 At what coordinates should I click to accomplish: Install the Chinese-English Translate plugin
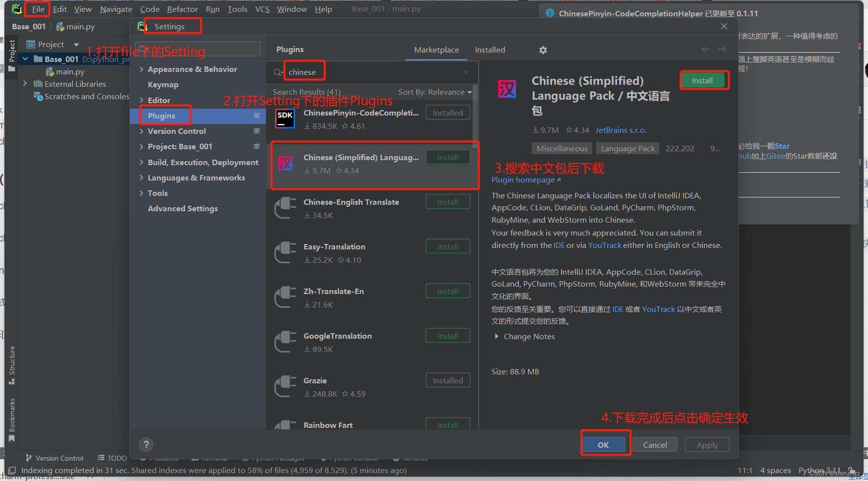(448, 202)
